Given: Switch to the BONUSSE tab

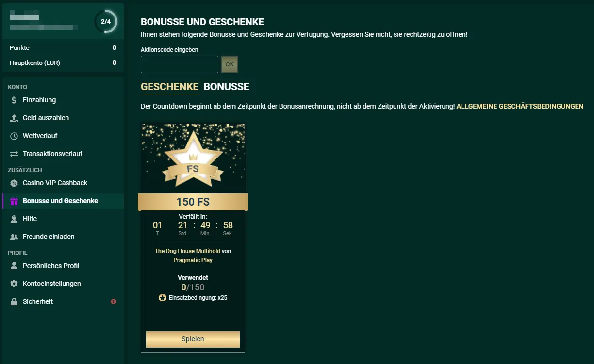Looking at the screenshot, I should click(x=226, y=87).
